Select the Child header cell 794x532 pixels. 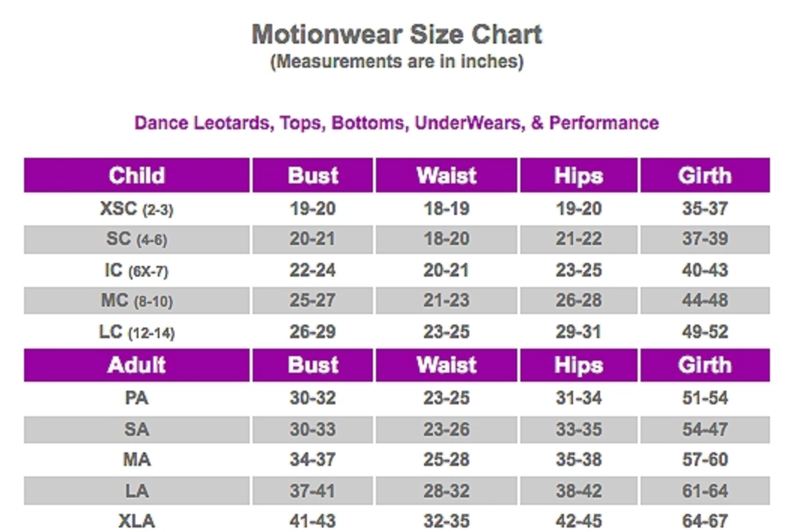(136, 176)
